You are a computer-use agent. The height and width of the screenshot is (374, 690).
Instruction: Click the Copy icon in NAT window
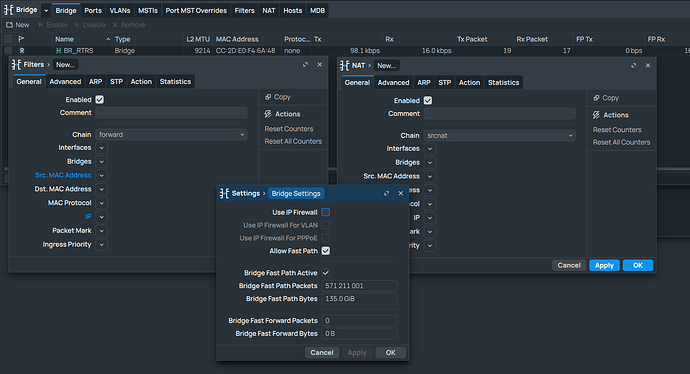pyautogui.click(x=596, y=98)
